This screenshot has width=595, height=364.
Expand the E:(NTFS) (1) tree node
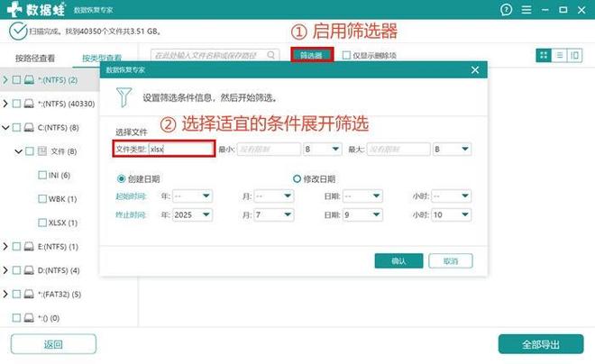(x=5, y=247)
